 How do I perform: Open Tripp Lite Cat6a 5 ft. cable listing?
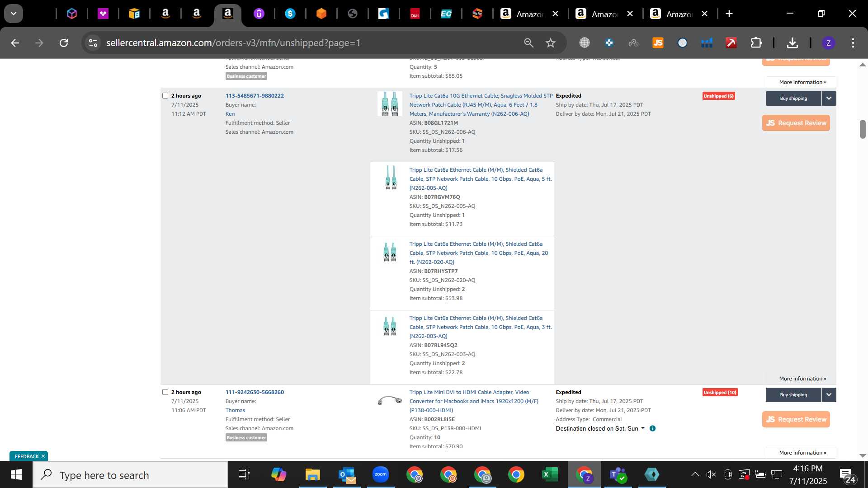click(481, 179)
